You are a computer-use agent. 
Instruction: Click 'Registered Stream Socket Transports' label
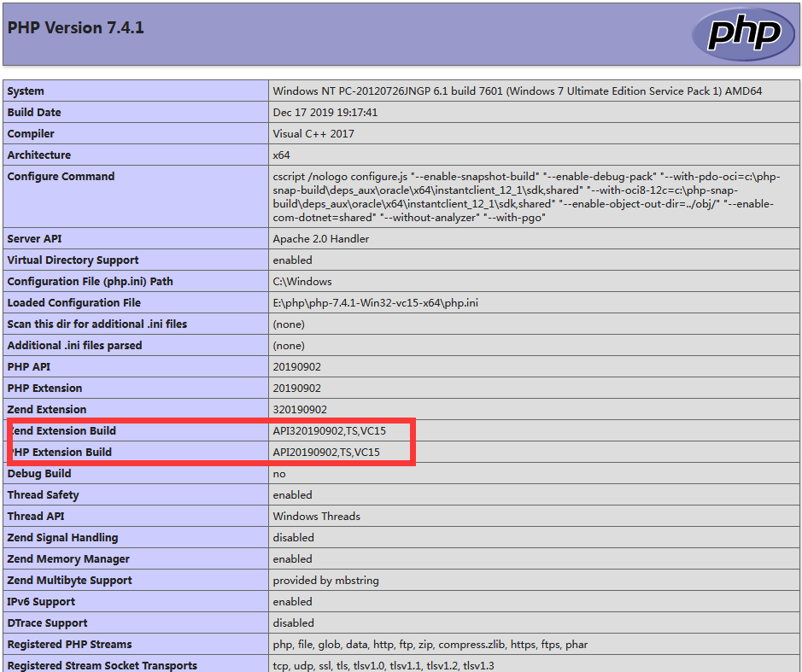(102, 665)
